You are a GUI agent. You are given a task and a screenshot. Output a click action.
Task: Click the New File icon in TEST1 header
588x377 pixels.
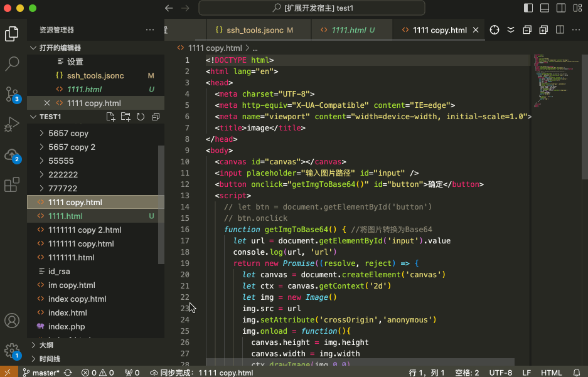[110, 117]
